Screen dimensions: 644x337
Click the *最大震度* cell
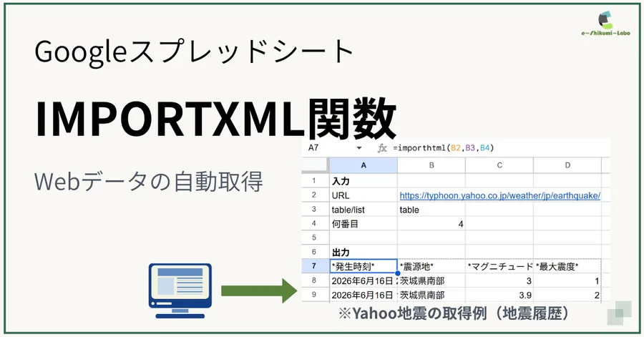pyautogui.click(x=567, y=266)
